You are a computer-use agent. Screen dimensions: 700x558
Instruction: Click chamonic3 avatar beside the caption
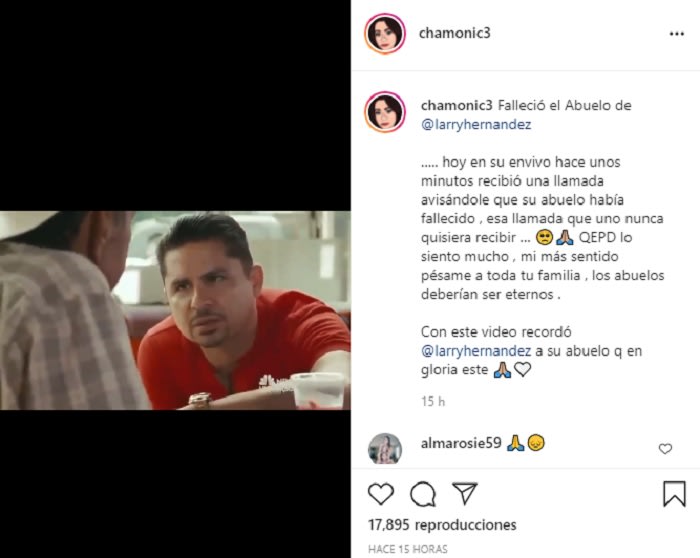click(x=385, y=112)
